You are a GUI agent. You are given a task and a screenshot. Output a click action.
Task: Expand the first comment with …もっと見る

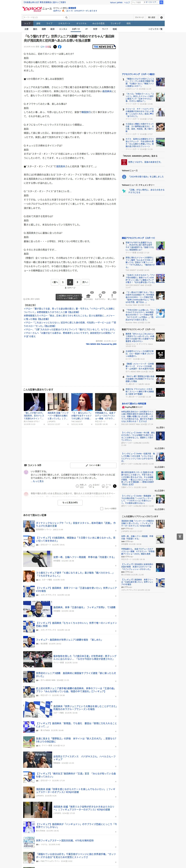coord(37,481)
